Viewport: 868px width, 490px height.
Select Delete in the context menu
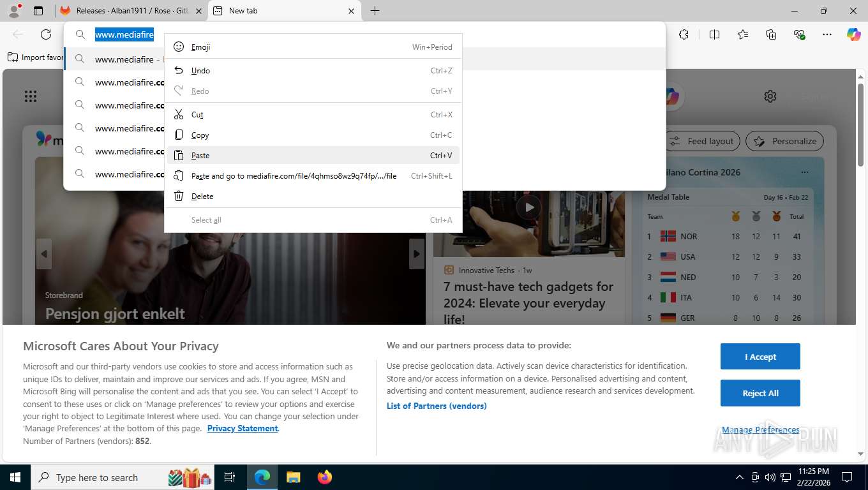[x=313, y=197]
